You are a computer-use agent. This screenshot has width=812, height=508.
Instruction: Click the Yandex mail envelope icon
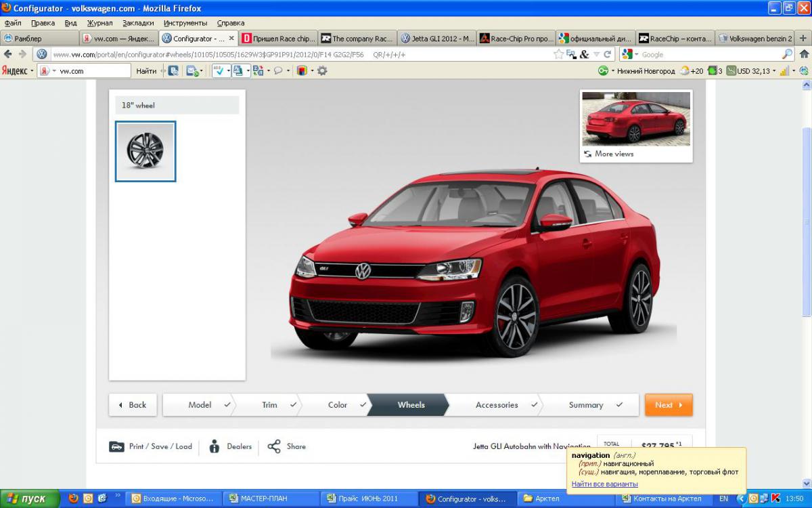[191, 70]
